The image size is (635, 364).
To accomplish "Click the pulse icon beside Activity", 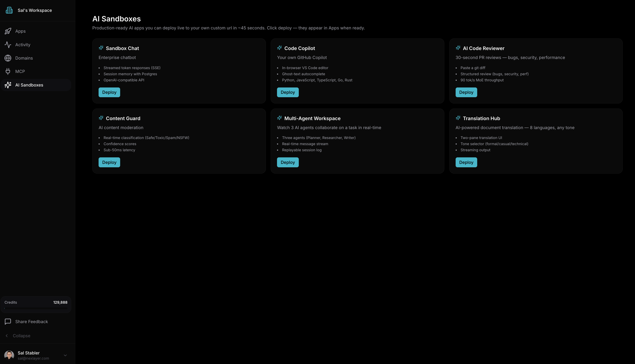I will (8, 44).
